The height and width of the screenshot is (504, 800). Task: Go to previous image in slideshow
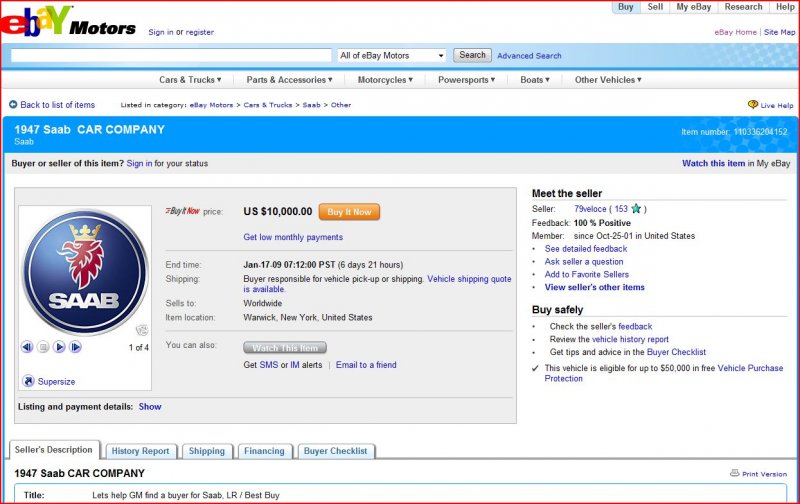pos(27,347)
